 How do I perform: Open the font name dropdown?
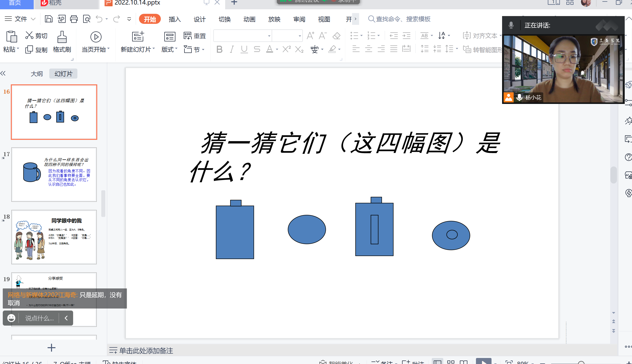269,36
